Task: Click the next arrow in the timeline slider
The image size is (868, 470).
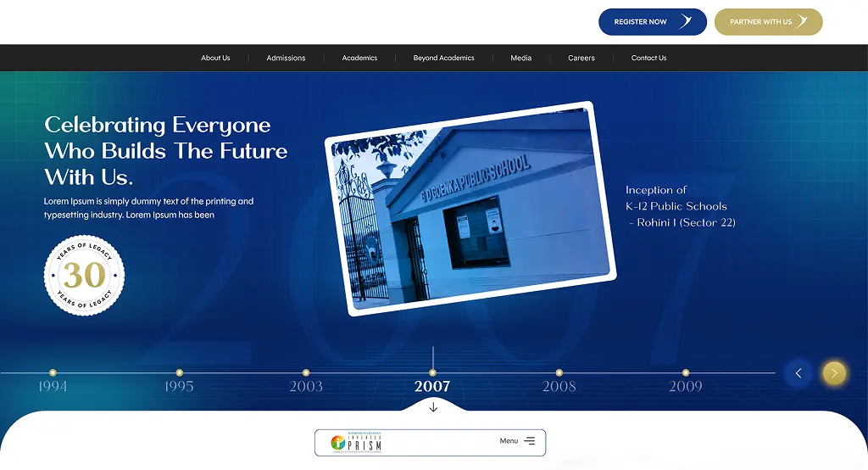Action: pyautogui.click(x=834, y=373)
